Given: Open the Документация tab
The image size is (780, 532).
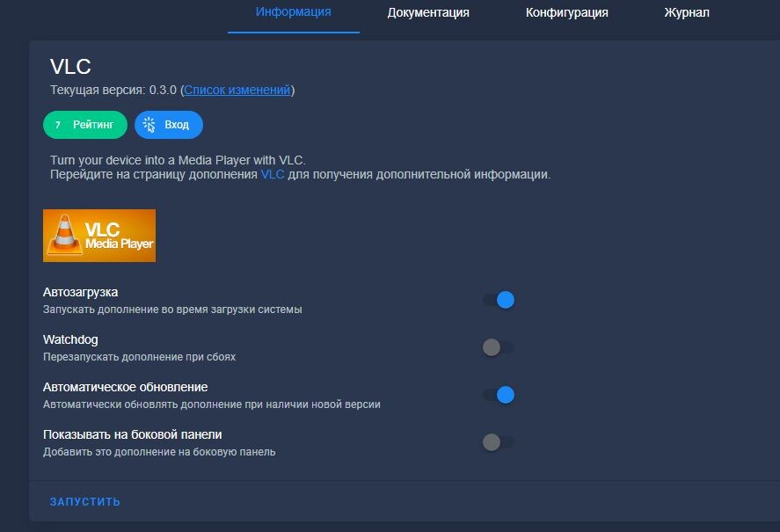Looking at the screenshot, I should [428, 12].
